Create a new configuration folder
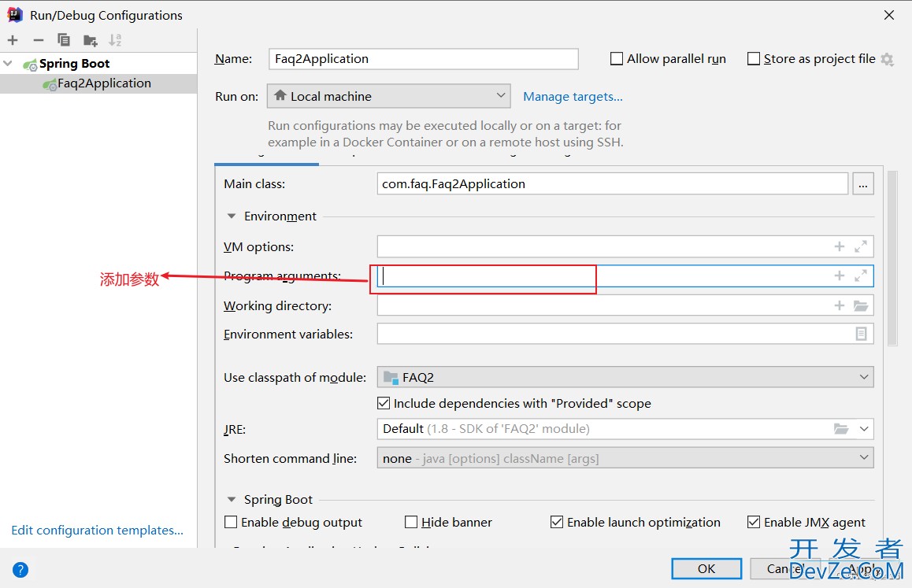The height and width of the screenshot is (588, 912). coord(90,40)
